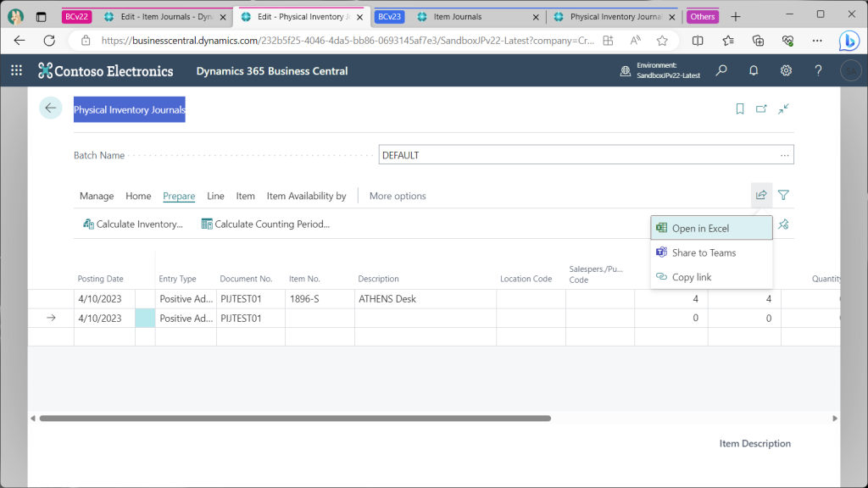
Task: Click the Contoso Electronics logo
Action: click(106, 71)
